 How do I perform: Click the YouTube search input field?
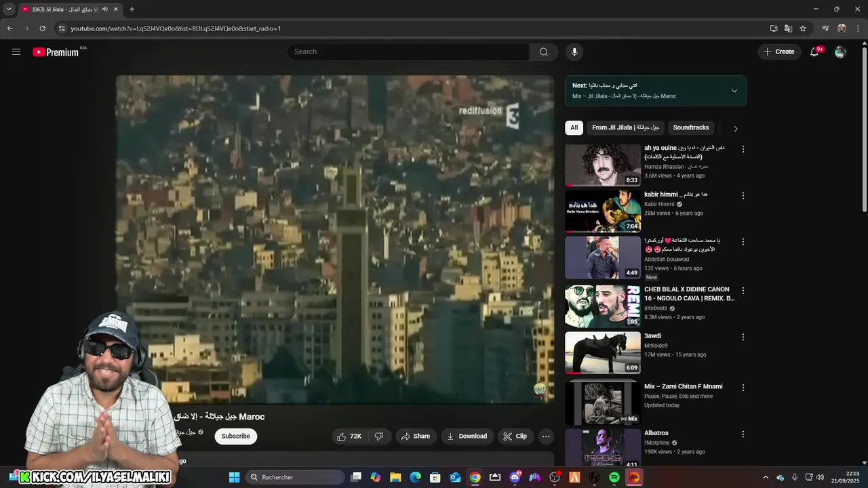[409, 52]
